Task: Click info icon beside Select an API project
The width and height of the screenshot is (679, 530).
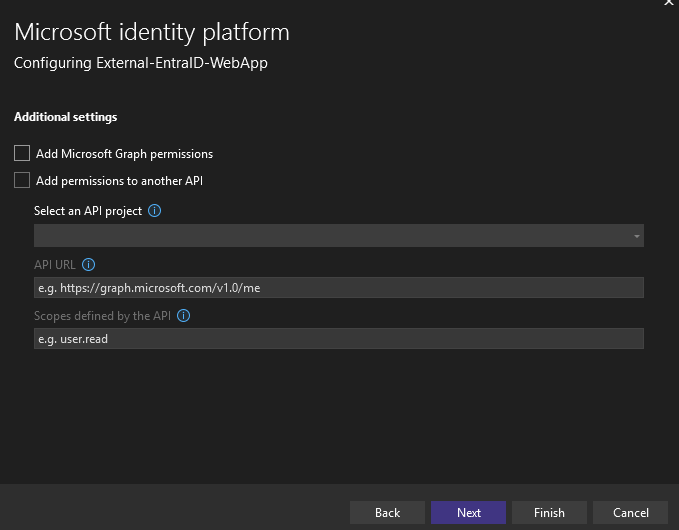Action: coord(155,211)
